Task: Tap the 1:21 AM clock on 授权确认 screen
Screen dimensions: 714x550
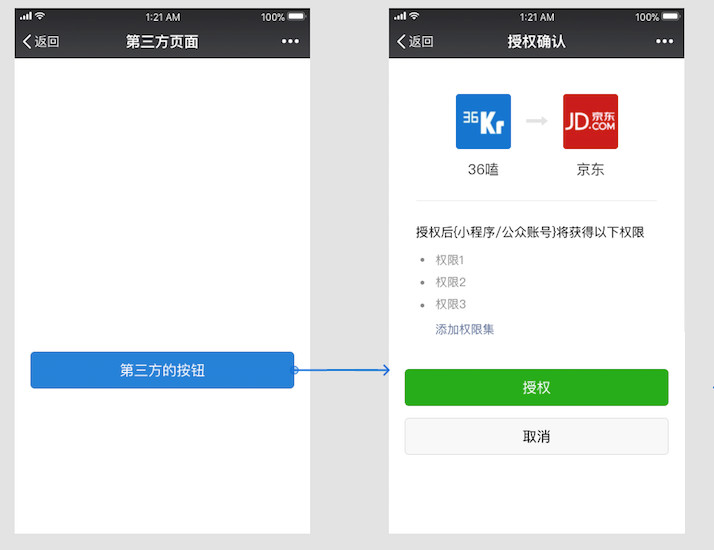Action: point(537,17)
